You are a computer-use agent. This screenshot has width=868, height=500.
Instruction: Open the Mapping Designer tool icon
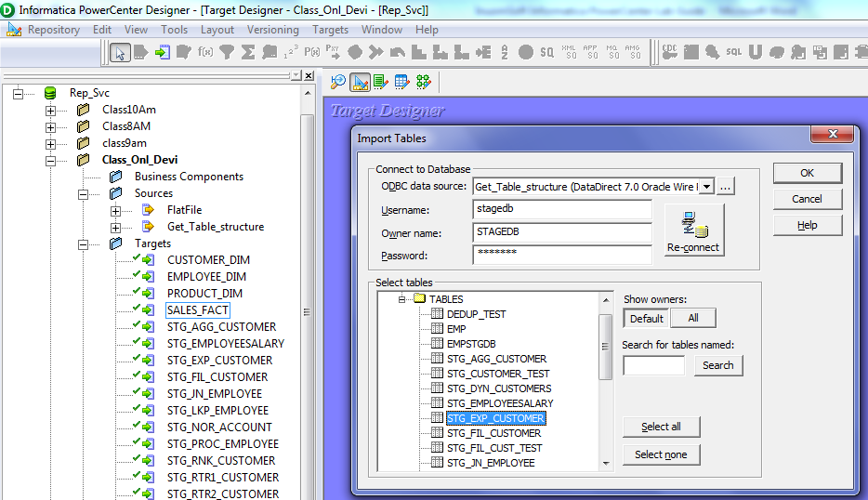click(x=424, y=82)
